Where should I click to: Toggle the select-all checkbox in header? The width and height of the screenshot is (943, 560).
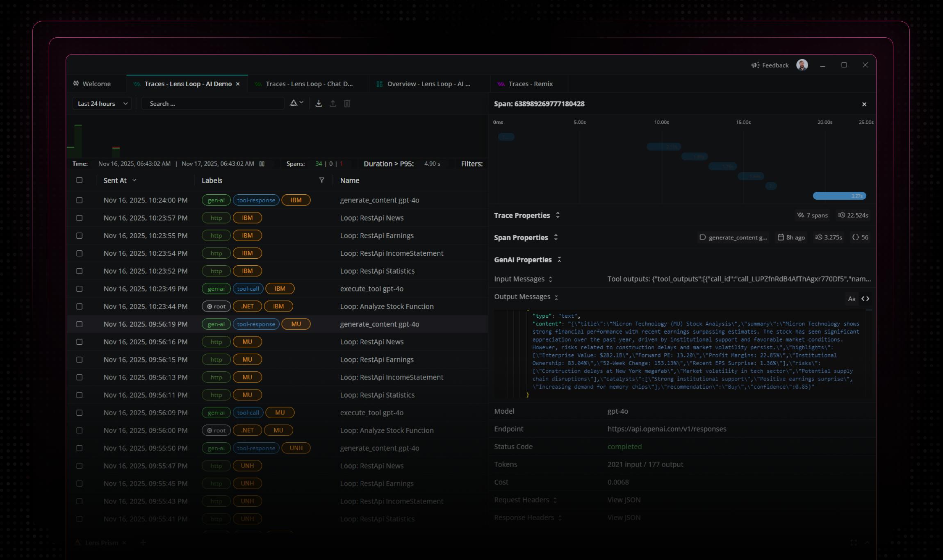80,180
